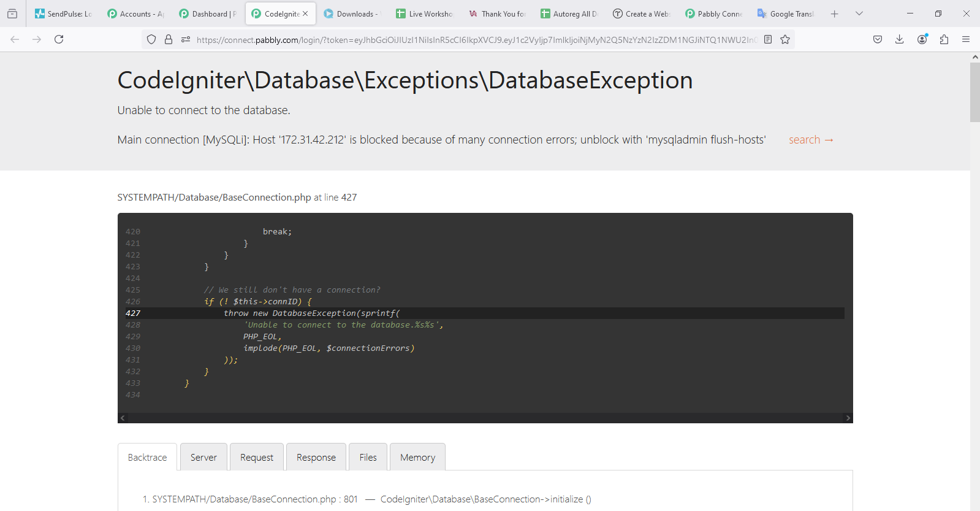Click the URL address field
Image resolution: width=980 pixels, height=511 pixels.
tap(476, 40)
